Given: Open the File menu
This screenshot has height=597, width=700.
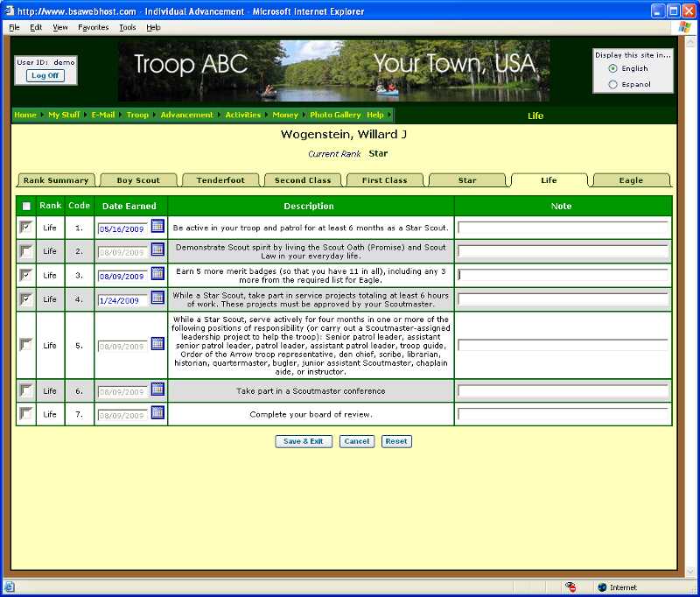Looking at the screenshot, I should click(14, 27).
